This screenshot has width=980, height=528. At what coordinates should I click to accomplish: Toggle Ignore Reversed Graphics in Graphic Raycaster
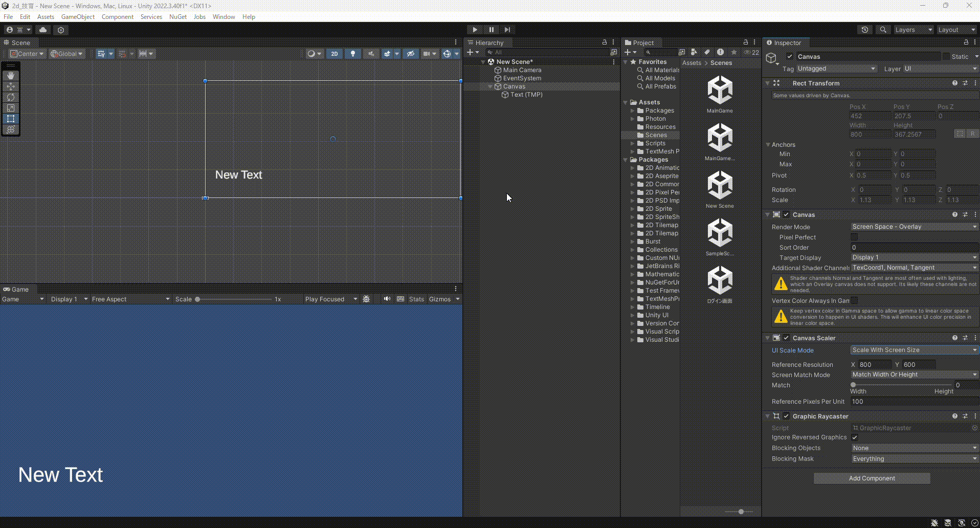tap(854, 437)
